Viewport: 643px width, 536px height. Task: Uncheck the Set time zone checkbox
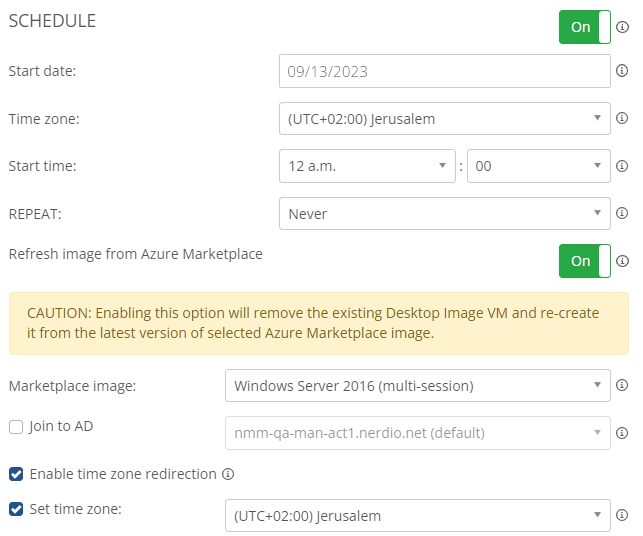[x=16, y=509]
